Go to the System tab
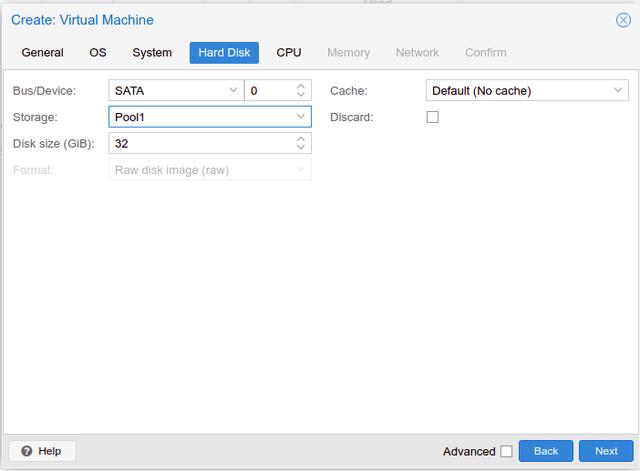This screenshot has height=471, width=640. pos(152,53)
